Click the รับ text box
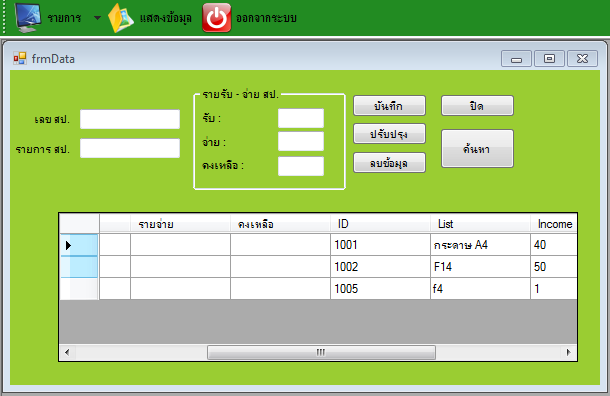 click(x=301, y=118)
